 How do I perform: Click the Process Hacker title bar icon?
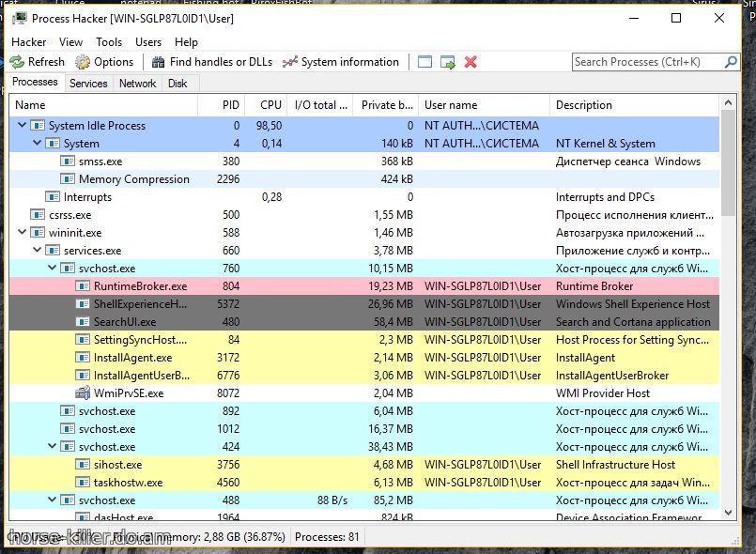click(20, 19)
